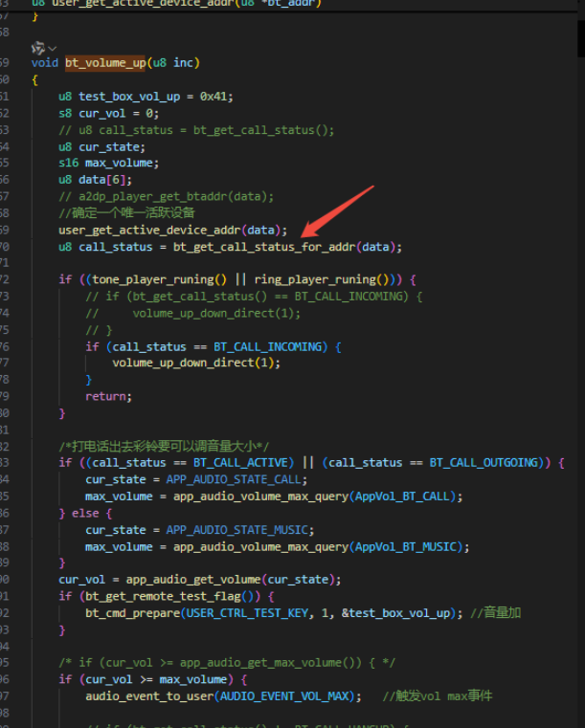Click the Chinese comment 确定一个唯一活跃设备

coord(126,212)
